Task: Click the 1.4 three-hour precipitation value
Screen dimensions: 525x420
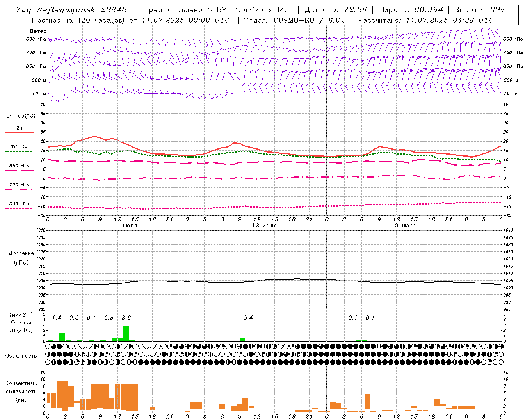Action: coord(56,318)
